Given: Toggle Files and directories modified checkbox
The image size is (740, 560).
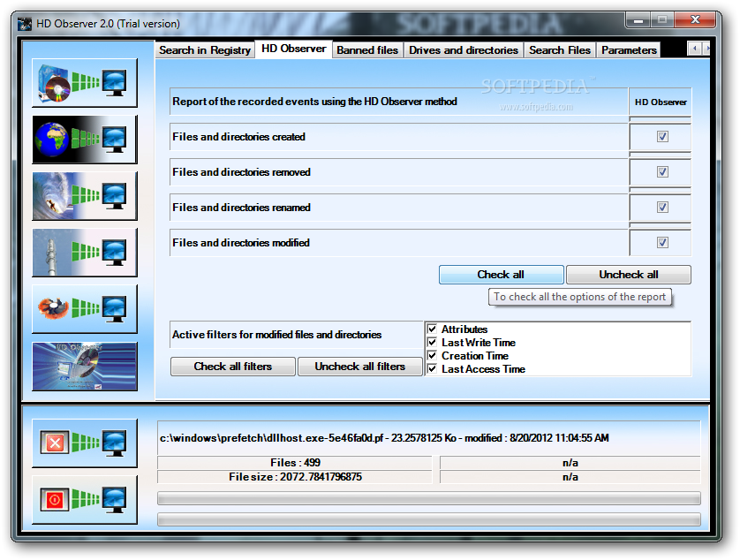Looking at the screenshot, I should [x=662, y=243].
